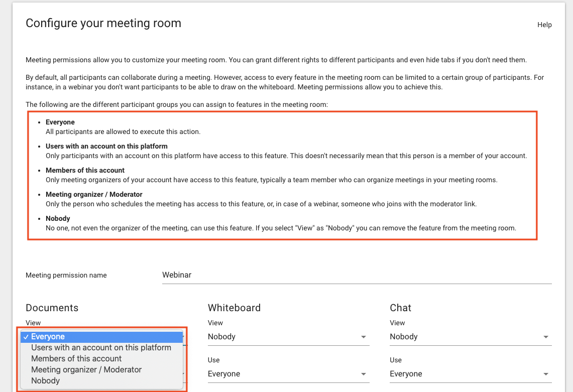Click the line "The following are the different participant groups"
Screen dimensions: 573x392
(x=176, y=104)
